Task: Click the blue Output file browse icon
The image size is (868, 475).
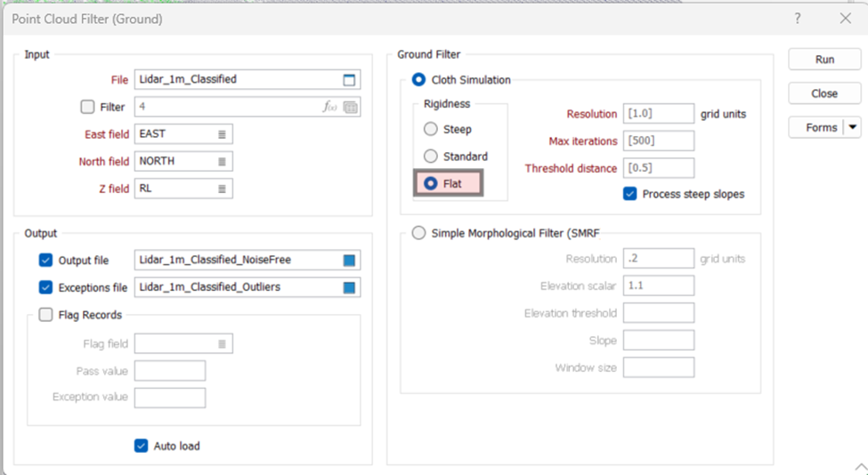Action: [350, 261]
